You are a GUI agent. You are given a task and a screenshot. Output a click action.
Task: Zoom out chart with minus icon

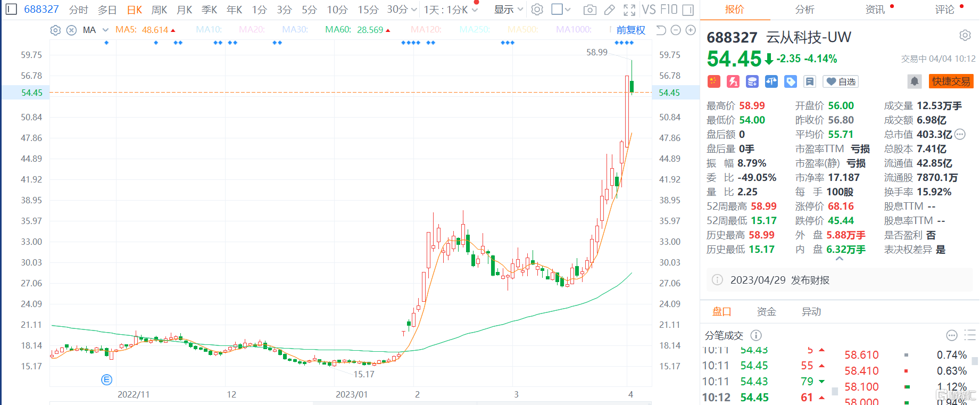pyautogui.click(x=676, y=30)
